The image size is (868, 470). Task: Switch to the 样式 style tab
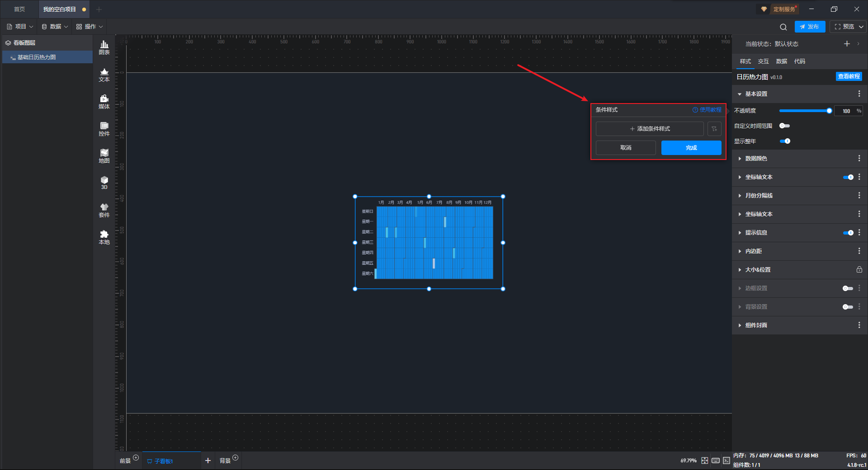tap(745, 61)
